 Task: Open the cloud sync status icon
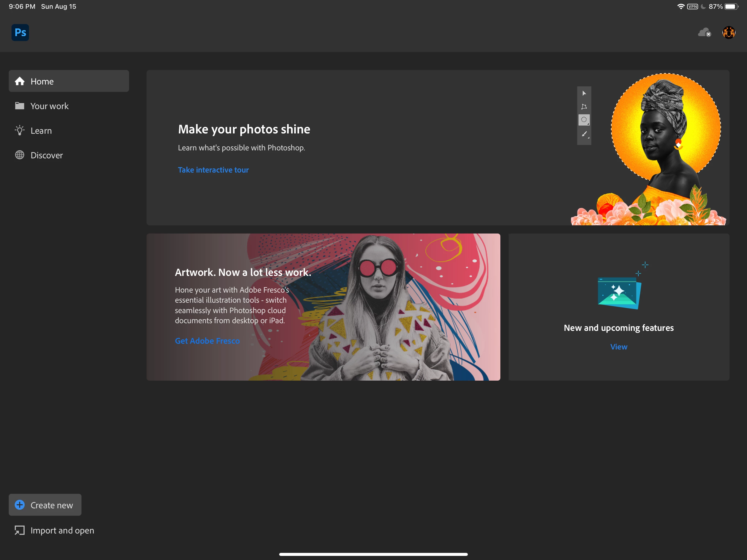704,33
